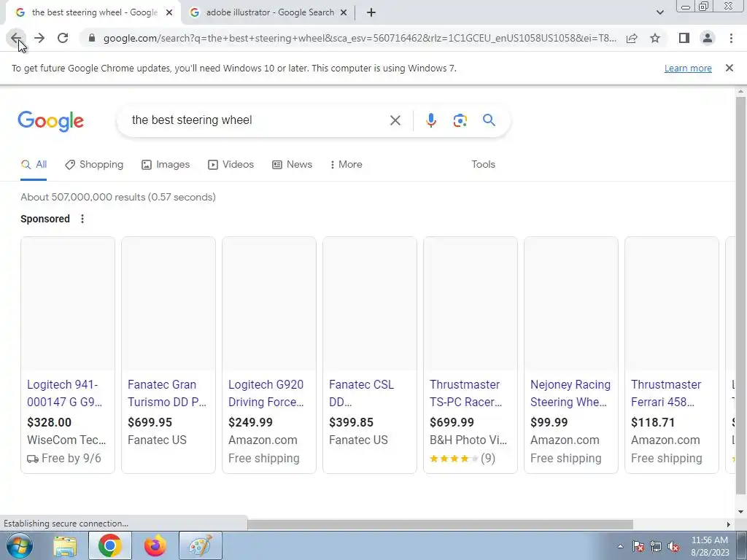Open the Logitech 941-000147 product link
The width and height of the screenshot is (747, 560).
64,393
